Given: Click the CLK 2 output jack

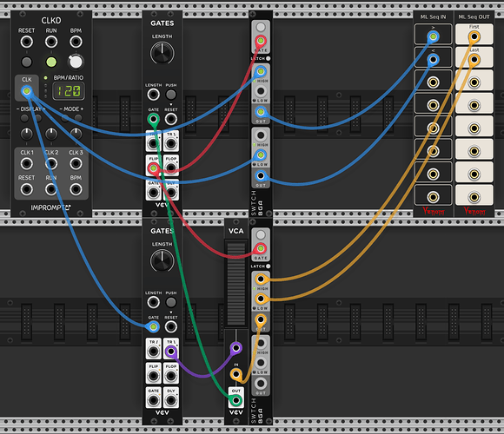Looking at the screenshot, I should click(51, 164).
